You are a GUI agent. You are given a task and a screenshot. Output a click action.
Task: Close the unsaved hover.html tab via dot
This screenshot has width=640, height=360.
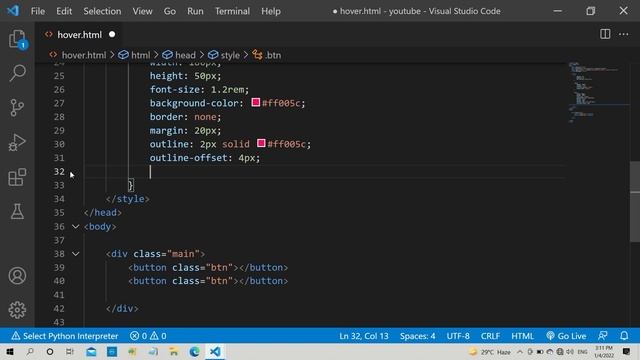coord(112,35)
